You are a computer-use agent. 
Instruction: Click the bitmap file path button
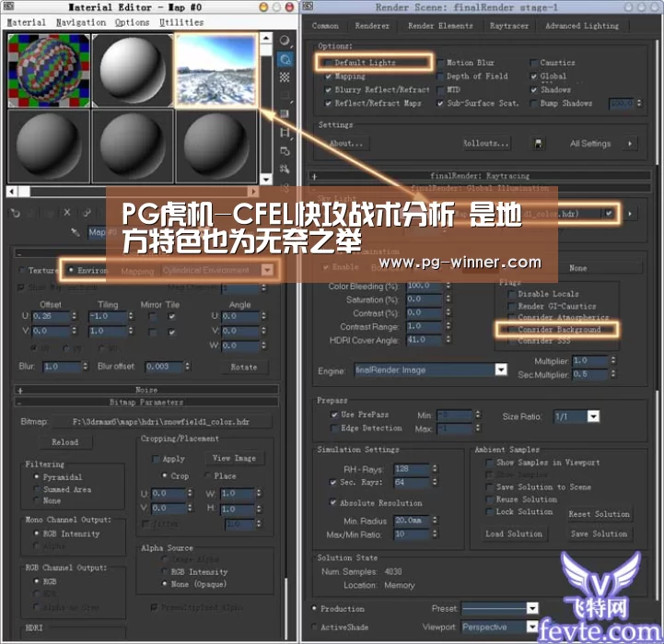pos(161,422)
